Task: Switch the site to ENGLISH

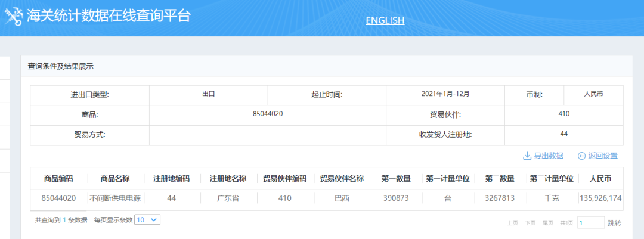Action: 385,20
